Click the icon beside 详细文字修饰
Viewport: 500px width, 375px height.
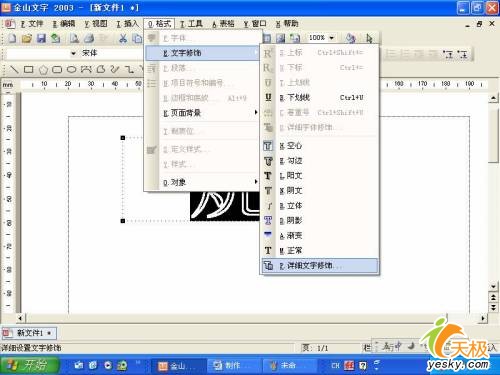pos(268,266)
